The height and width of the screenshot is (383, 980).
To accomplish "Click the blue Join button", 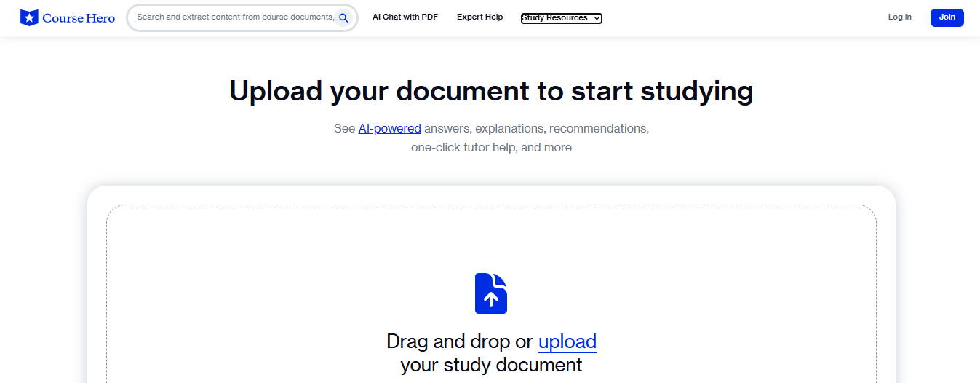I will point(947,17).
